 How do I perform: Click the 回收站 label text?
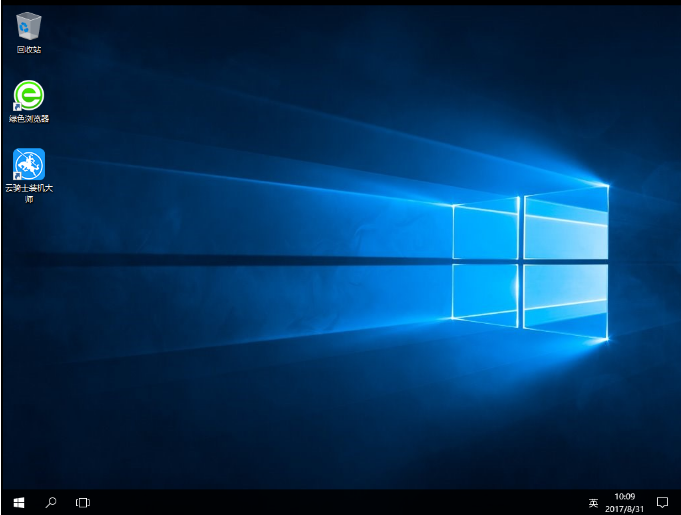click(x=29, y=50)
